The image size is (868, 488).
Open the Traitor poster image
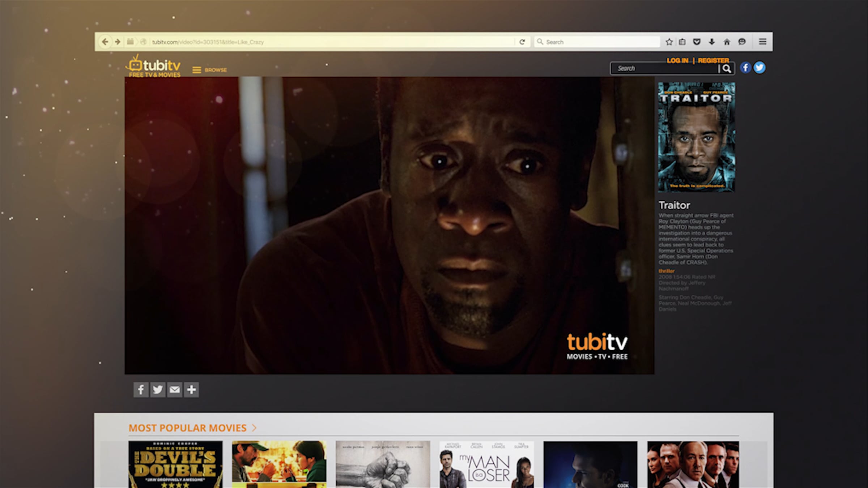tap(696, 137)
